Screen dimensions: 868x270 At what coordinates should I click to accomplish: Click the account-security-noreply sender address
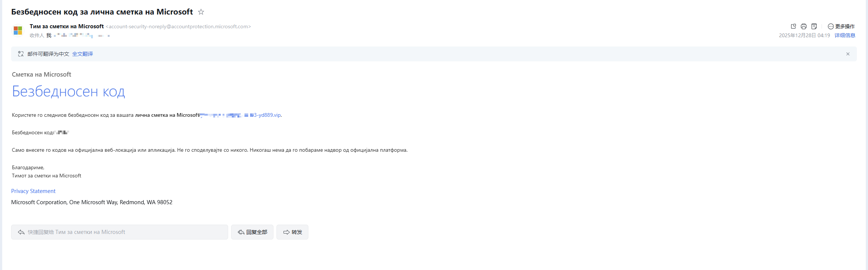click(178, 27)
